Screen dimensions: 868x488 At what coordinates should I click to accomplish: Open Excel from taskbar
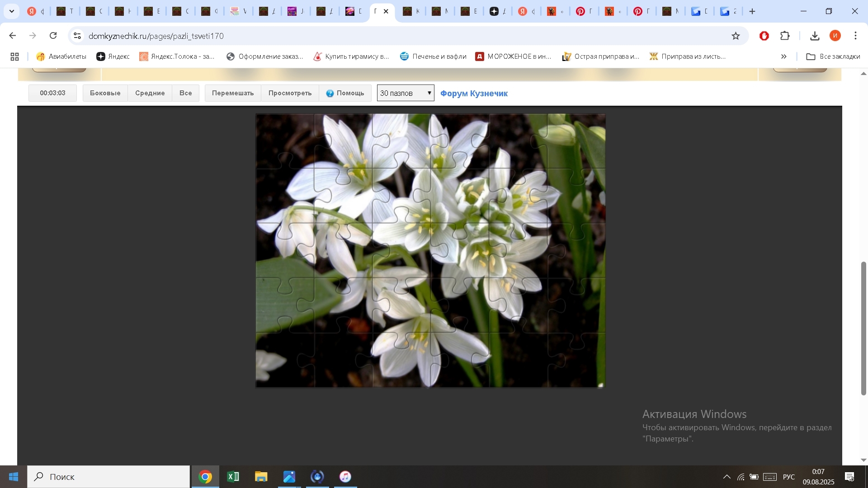click(x=233, y=477)
